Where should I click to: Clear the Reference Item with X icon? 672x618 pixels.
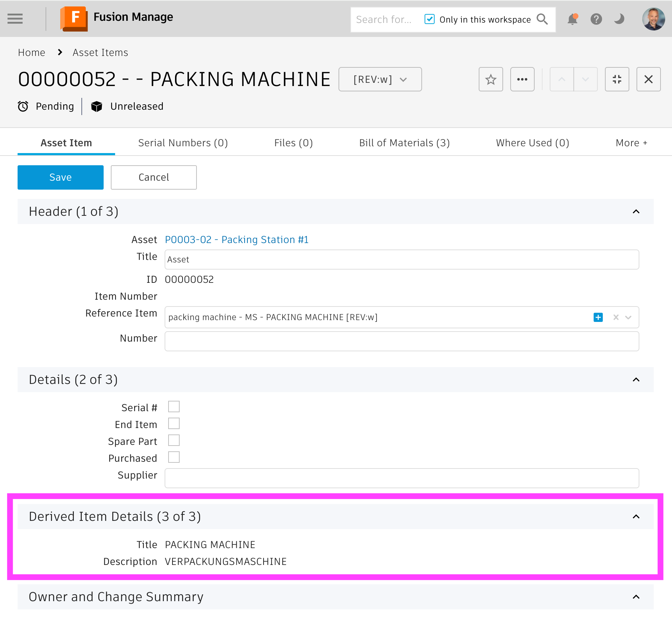click(616, 317)
